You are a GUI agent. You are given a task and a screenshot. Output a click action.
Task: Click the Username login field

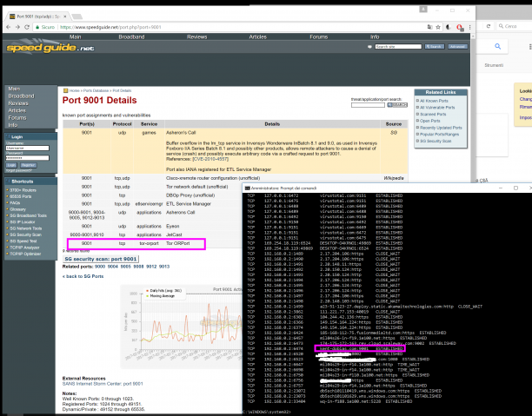pos(27,149)
